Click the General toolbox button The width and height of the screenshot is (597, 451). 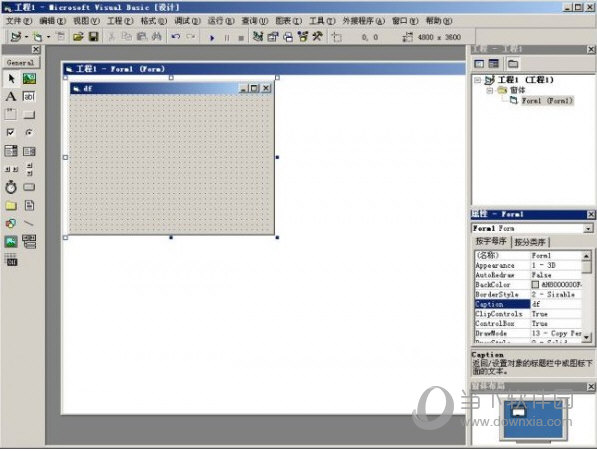21,62
